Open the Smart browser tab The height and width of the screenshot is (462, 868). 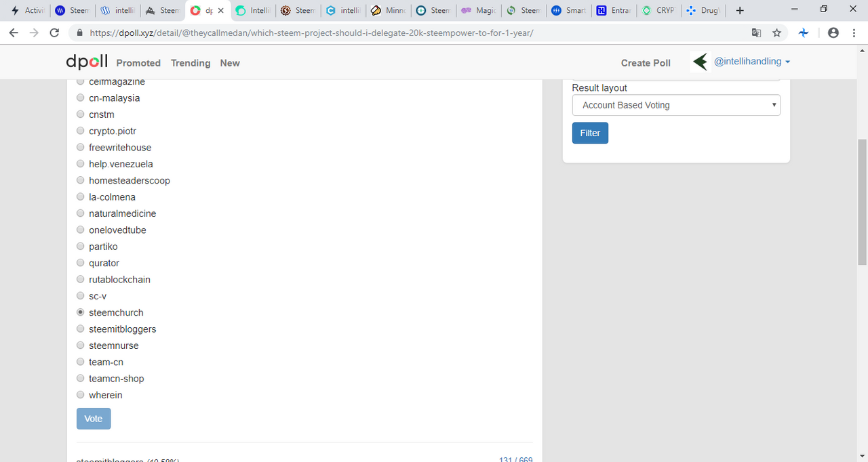[x=568, y=10]
